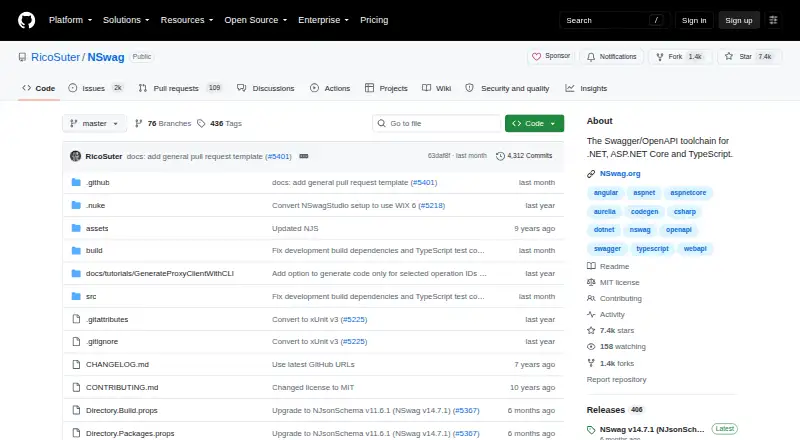Open the .github folder icon
Viewport: 800px width, 440px height.
click(x=76, y=182)
